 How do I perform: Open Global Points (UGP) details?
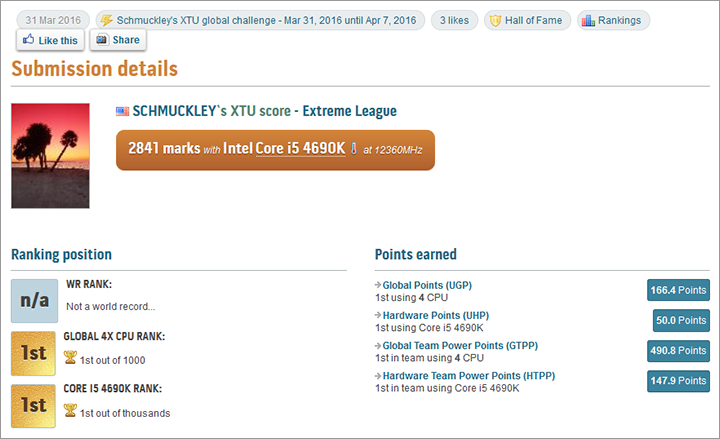coord(427,285)
